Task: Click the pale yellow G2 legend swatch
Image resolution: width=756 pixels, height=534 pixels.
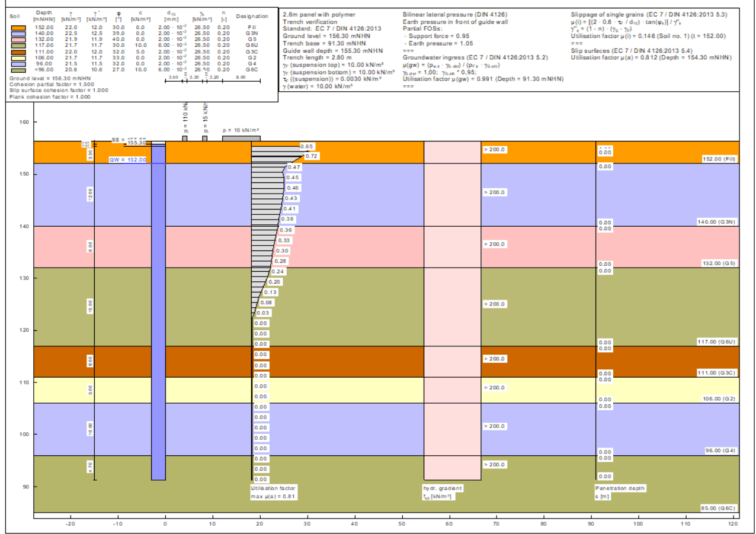Action: pyautogui.click(x=19, y=57)
